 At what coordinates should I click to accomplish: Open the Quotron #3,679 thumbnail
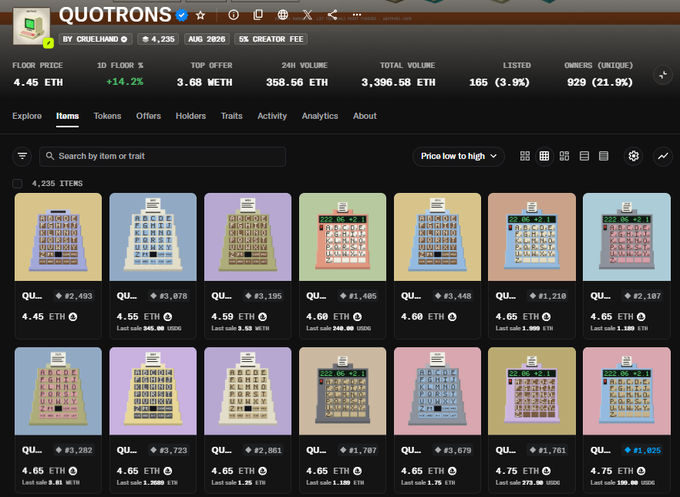point(438,391)
